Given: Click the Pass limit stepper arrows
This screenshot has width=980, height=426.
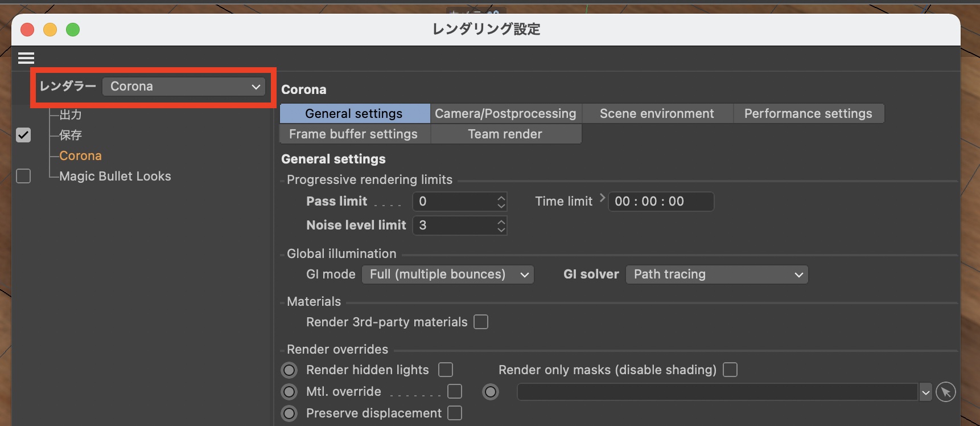Looking at the screenshot, I should [501, 202].
